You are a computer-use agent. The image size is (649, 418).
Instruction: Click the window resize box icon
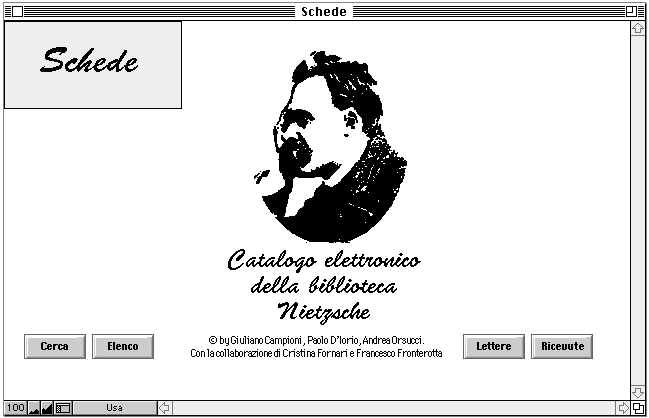coord(638,408)
